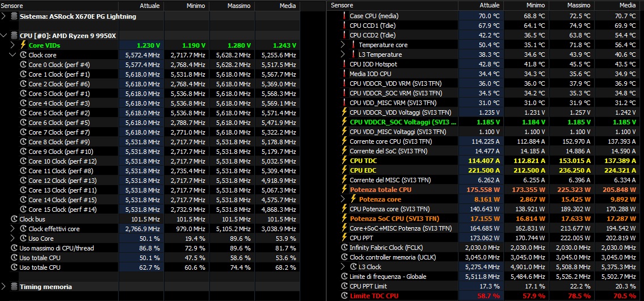
Task: Click the clock icon for Infinity Fabric Clock
Action: (x=344, y=248)
